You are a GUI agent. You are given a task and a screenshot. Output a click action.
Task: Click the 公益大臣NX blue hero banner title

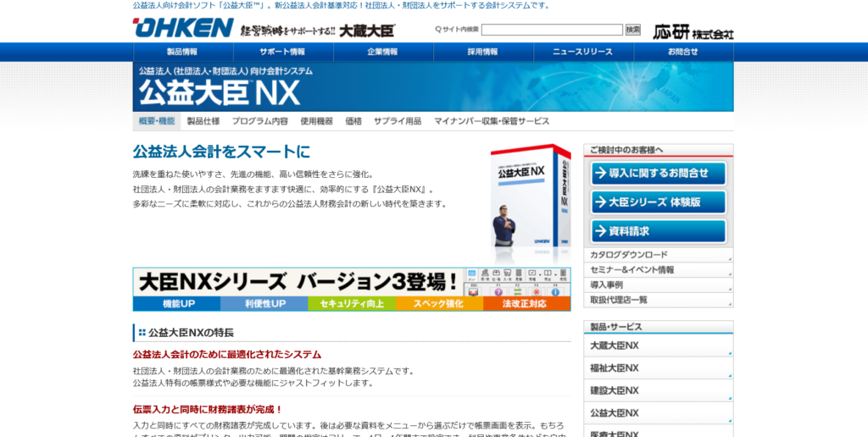coord(220,93)
